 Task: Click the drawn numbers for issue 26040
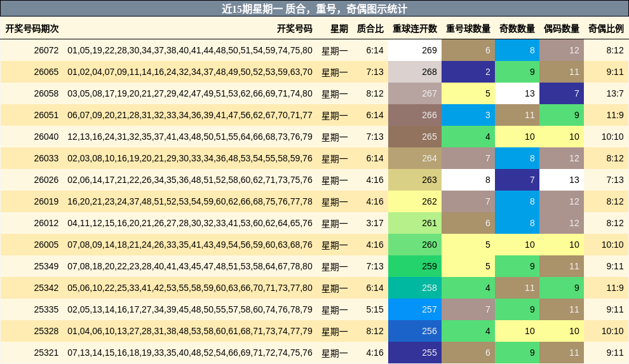click(190, 137)
